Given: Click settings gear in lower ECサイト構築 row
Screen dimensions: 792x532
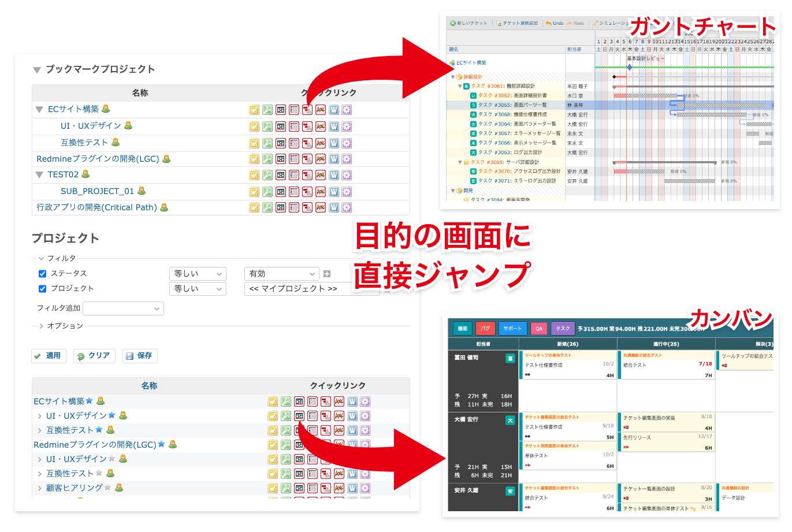Looking at the screenshot, I should (x=365, y=401).
